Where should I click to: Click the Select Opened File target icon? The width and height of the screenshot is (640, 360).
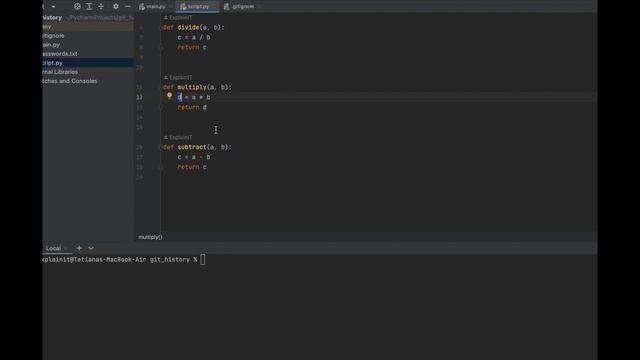77,7
